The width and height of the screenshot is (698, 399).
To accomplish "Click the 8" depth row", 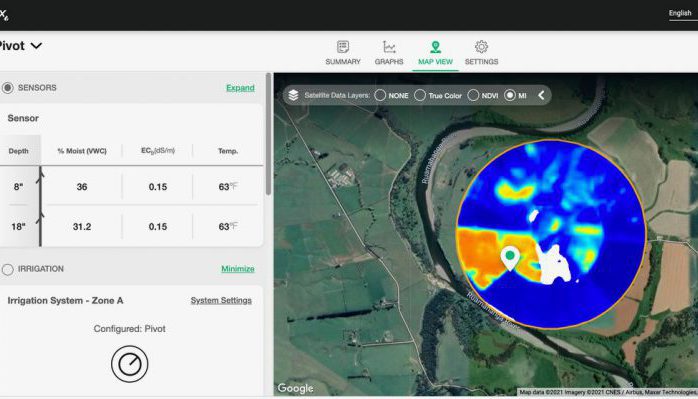I will pos(132,187).
